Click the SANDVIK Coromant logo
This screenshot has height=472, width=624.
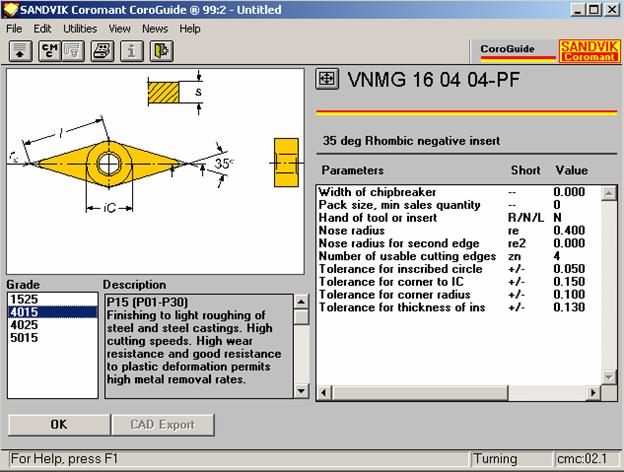[x=589, y=51]
